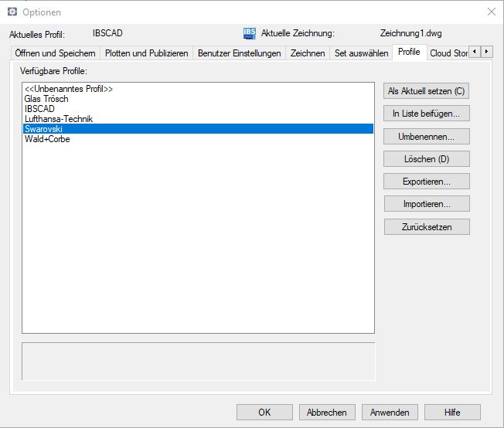Confirm with the OK button
The height and width of the screenshot is (428, 504).
(264, 413)
